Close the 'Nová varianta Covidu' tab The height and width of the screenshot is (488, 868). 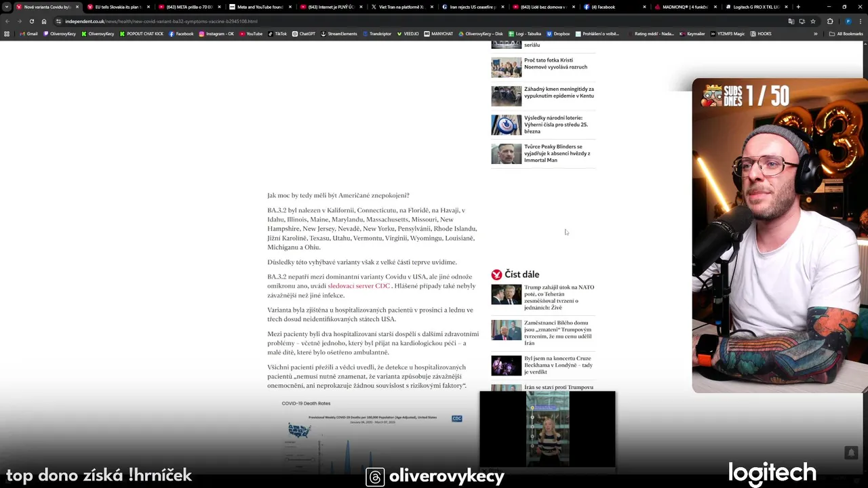pos(77,7)
